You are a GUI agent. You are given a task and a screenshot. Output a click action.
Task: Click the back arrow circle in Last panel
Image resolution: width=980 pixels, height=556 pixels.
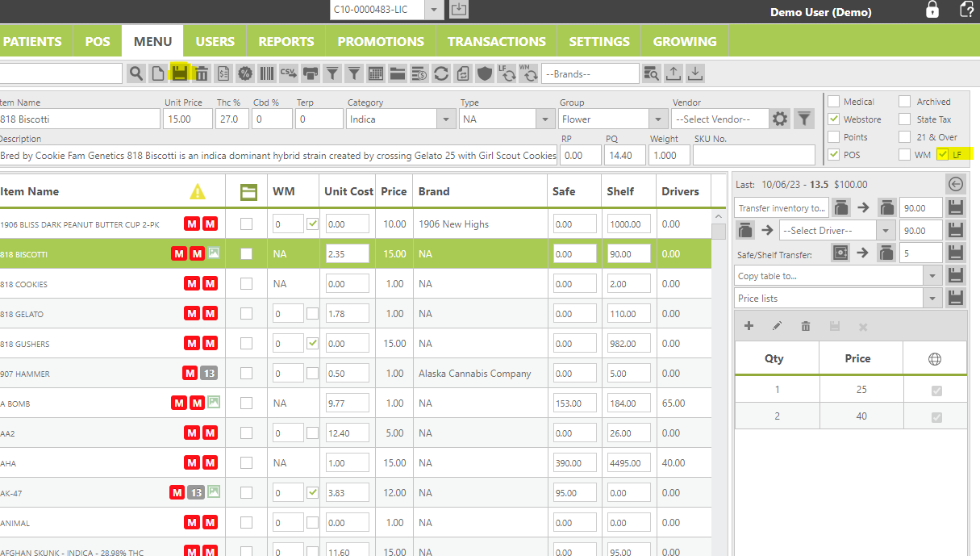click(x=956, y=184)
